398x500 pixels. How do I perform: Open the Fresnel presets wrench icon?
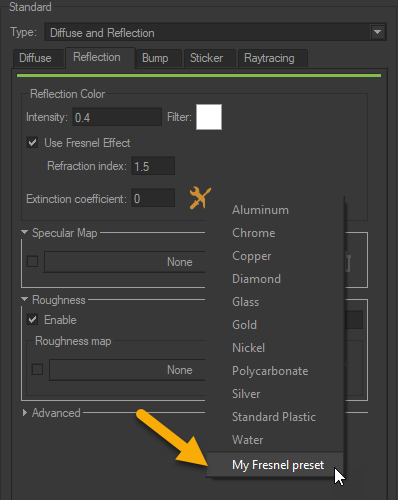(x=200, y=198)
